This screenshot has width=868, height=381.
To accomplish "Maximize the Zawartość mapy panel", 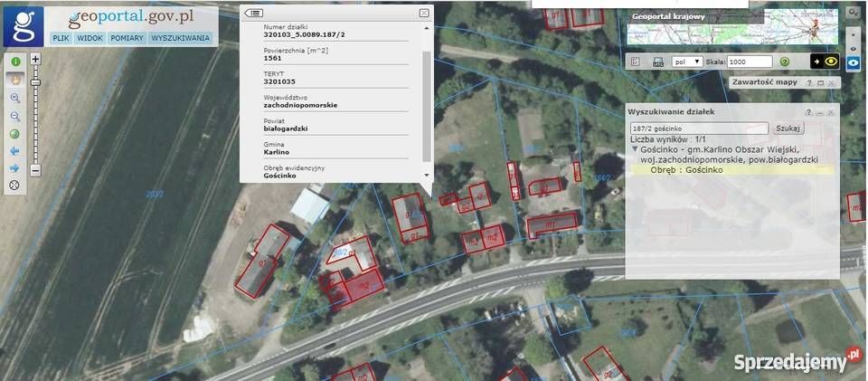I will pyautogui.click(x=820, y=82).
